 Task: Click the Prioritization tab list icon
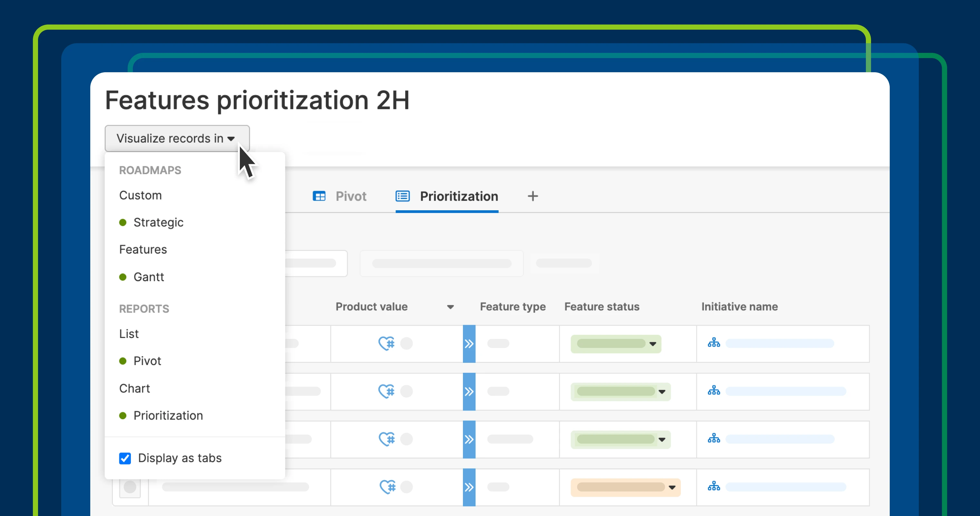(x=403, y=196)
